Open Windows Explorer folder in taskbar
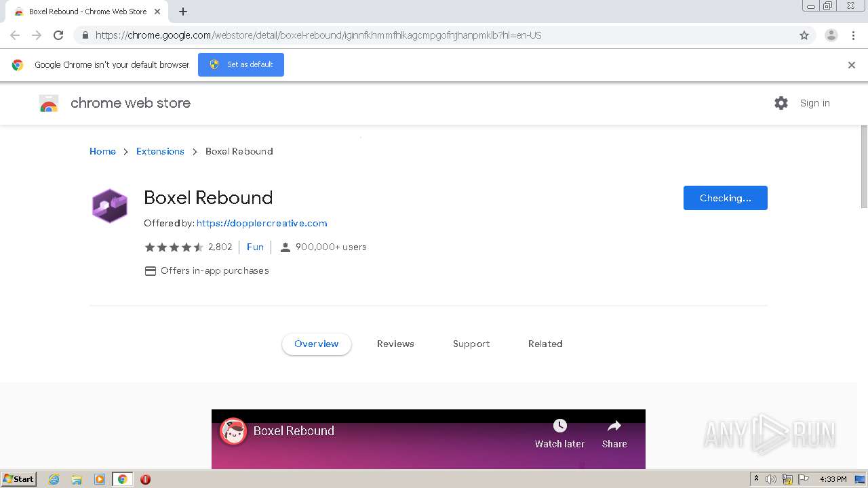 pyautogui.click(x=77, y=479)
